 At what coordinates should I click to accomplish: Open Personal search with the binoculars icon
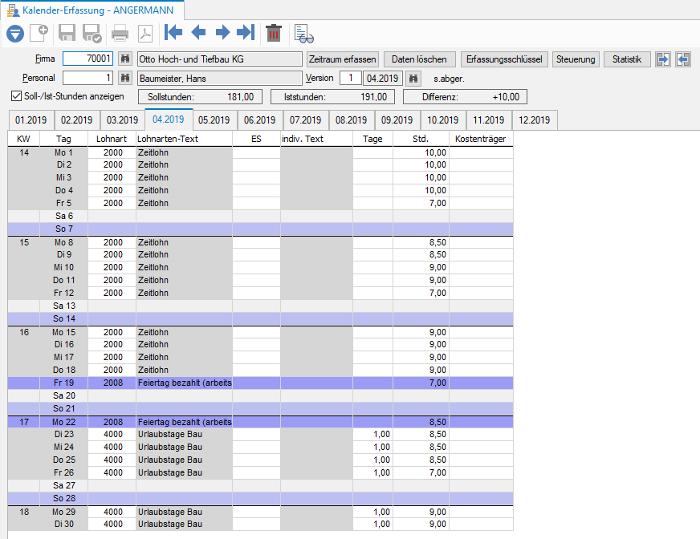point(125,78)
